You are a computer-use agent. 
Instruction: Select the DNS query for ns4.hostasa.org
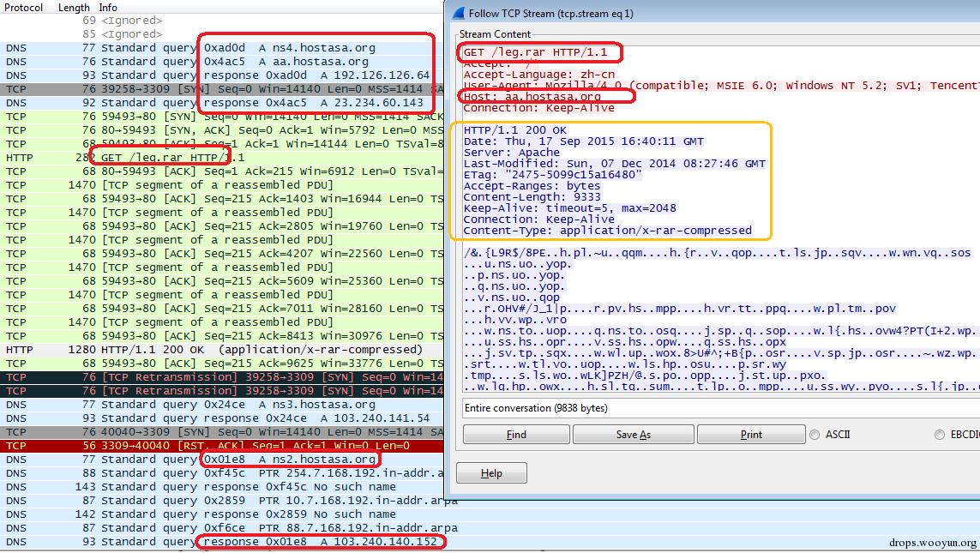coord(223,48)
